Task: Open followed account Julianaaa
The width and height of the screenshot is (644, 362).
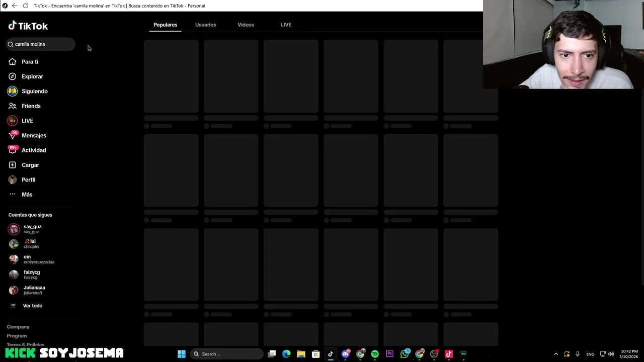Action: tap(27, 290)
